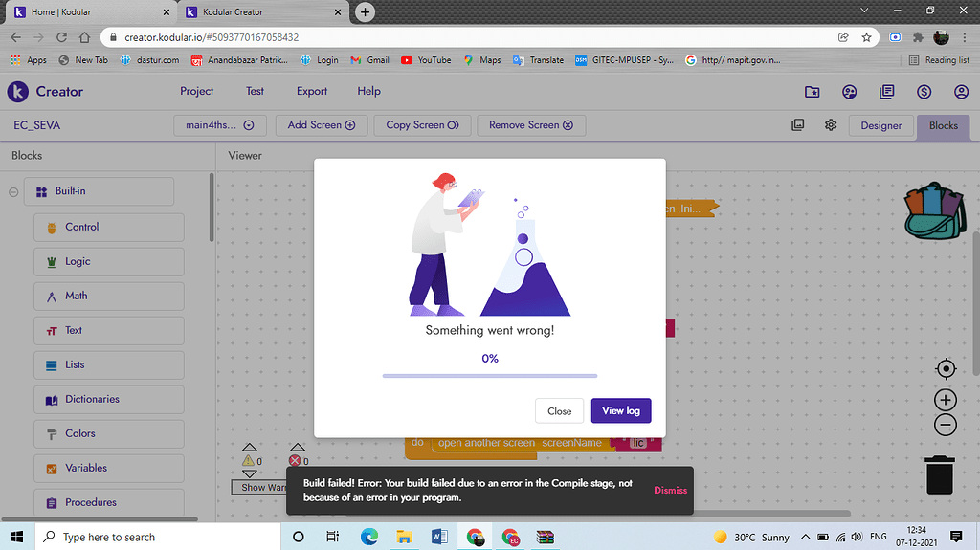Reload the current page
980x550 pixels.
tap(61, 37)
